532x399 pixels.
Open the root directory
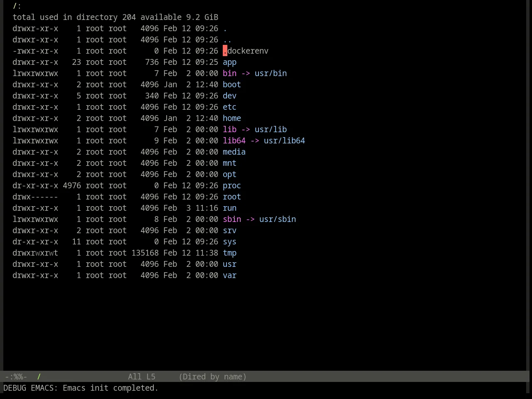point(232,197)
